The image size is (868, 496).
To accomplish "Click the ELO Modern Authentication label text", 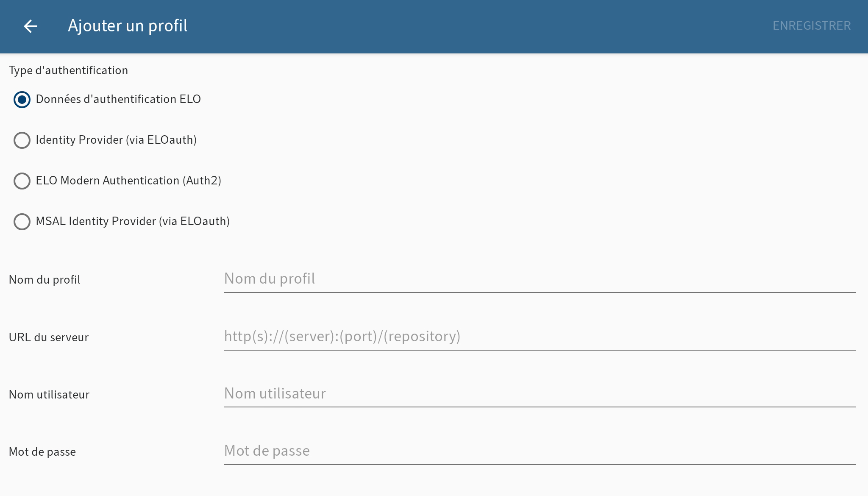I will 128,181.
